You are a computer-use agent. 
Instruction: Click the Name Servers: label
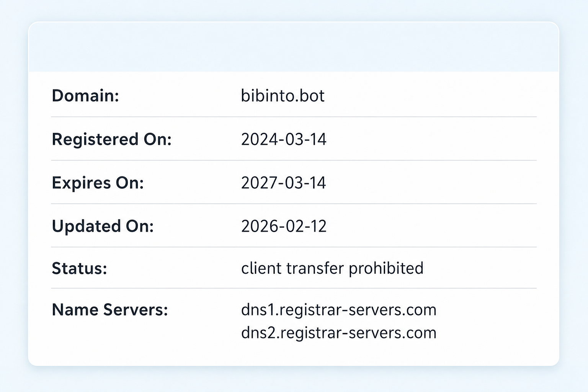coord(110,310)
